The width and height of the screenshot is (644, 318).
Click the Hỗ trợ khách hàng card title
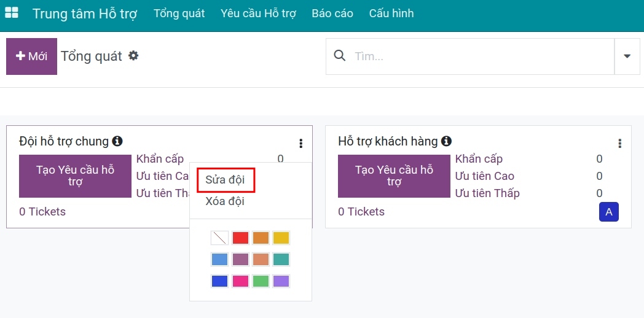388,142
